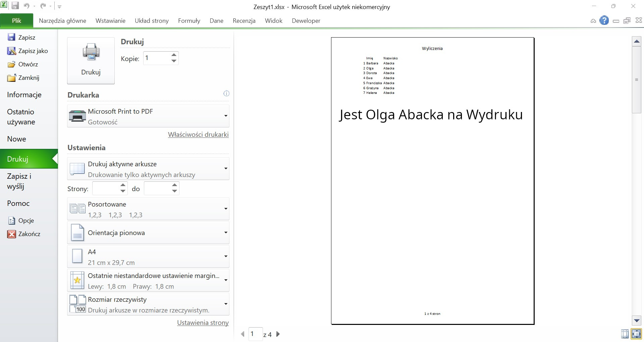Increase Kopie count with up arrow
This screenshot has height=342, width=644.
174,55
